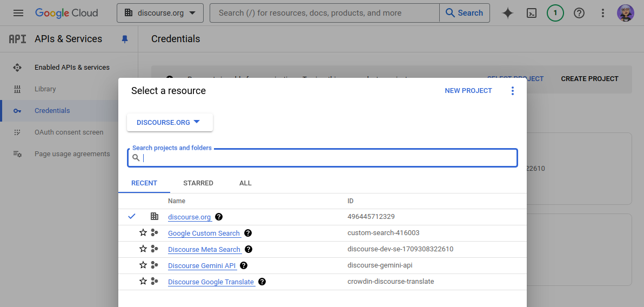Click help icon next to Discourse Google Translate

[x=261, y=282]
